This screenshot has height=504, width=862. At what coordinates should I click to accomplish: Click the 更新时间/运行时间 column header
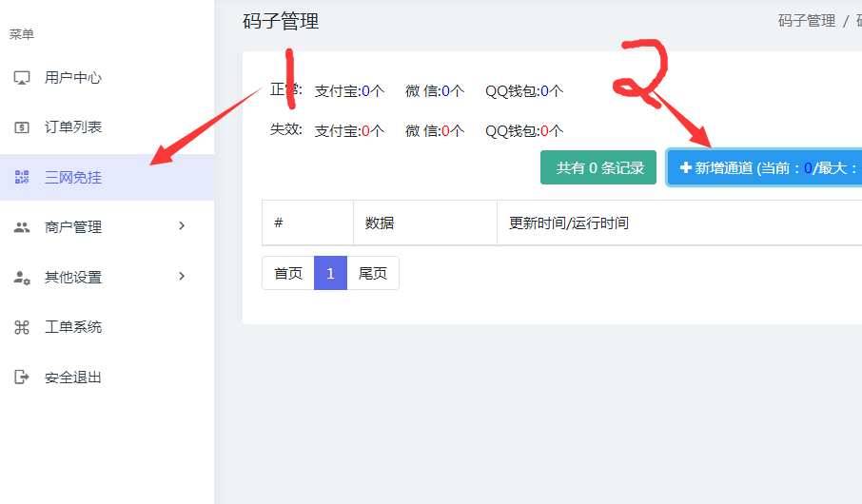(x=679, y=223)
